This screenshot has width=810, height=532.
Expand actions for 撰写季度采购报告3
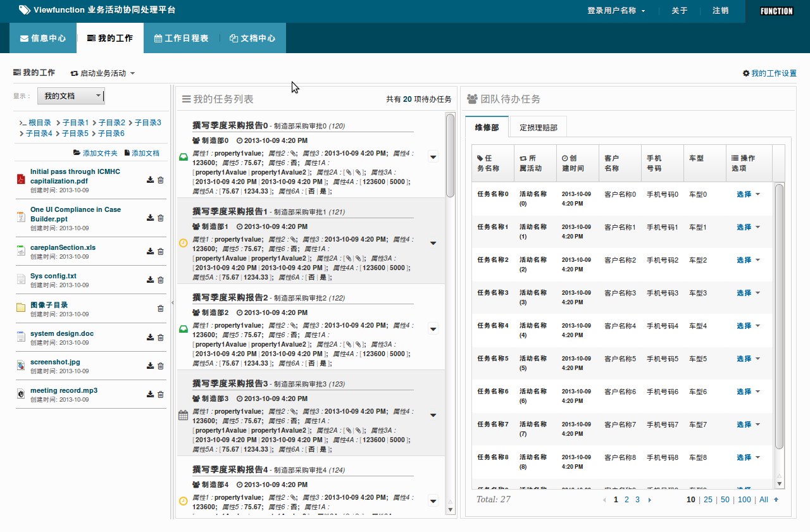point(433,415)
